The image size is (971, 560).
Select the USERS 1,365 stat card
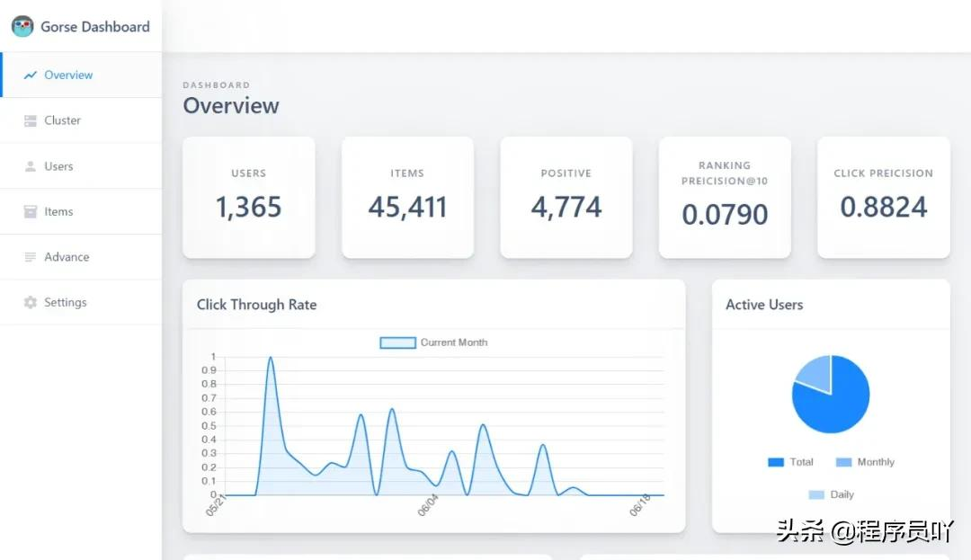click(249, 198)
